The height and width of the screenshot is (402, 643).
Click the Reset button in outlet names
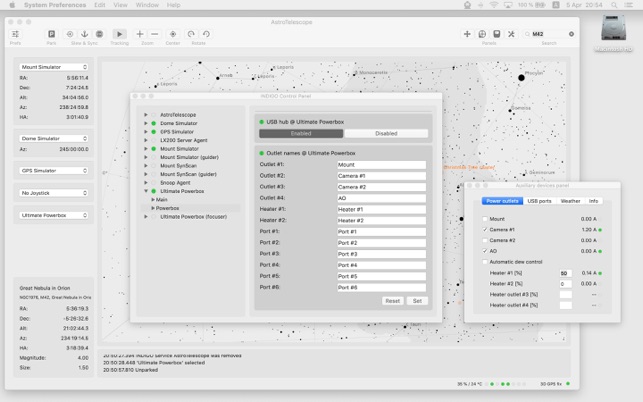point(392,301)
